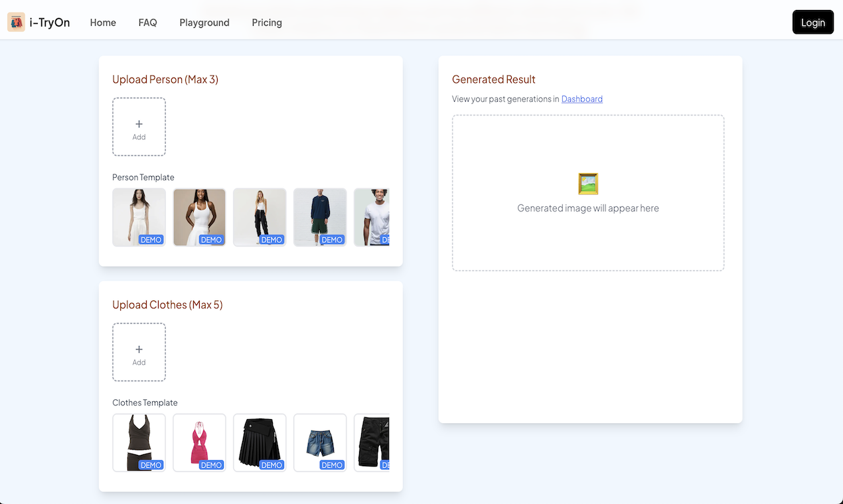843x504 pixels.
Task: Follow the Dashboard link
Action: [581, 99]
